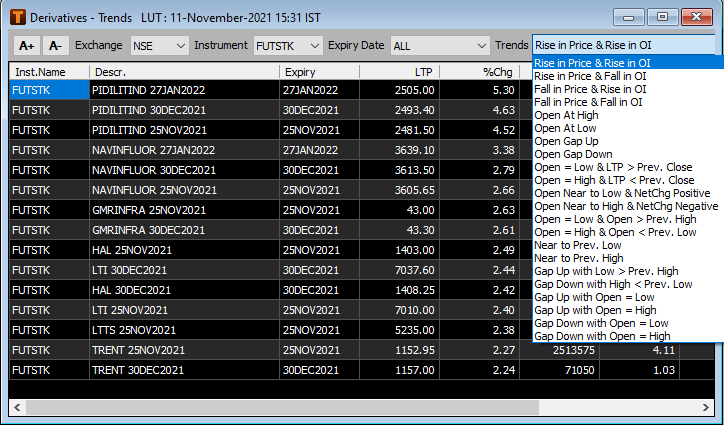Open the Exchange NSE dropdown
Viewport: 724px width, 425px height.
pyautogui.click(x=159, y=46)
